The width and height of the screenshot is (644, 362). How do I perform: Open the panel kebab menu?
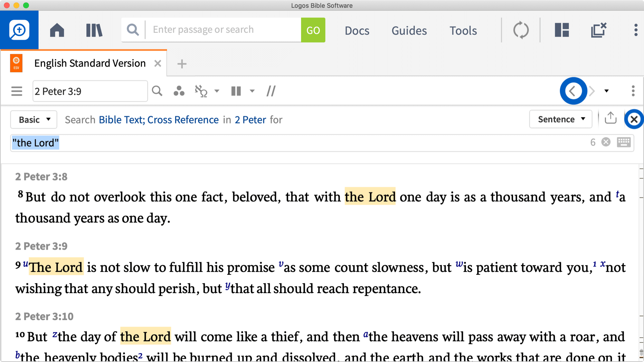pos(633,91)
